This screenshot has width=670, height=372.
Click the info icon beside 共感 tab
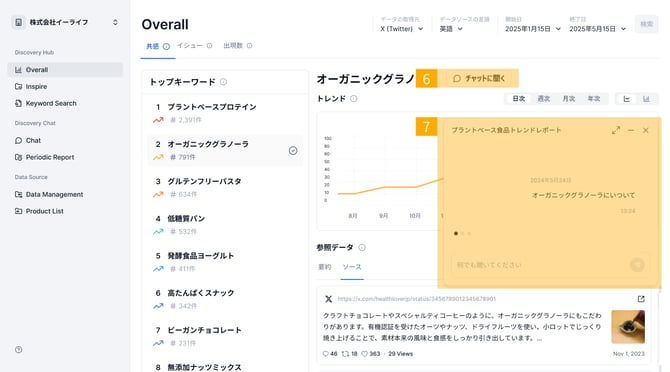[166, 47]
